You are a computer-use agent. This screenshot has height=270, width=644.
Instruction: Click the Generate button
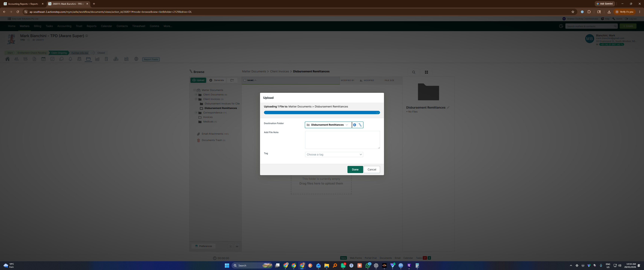coord(216,80)
